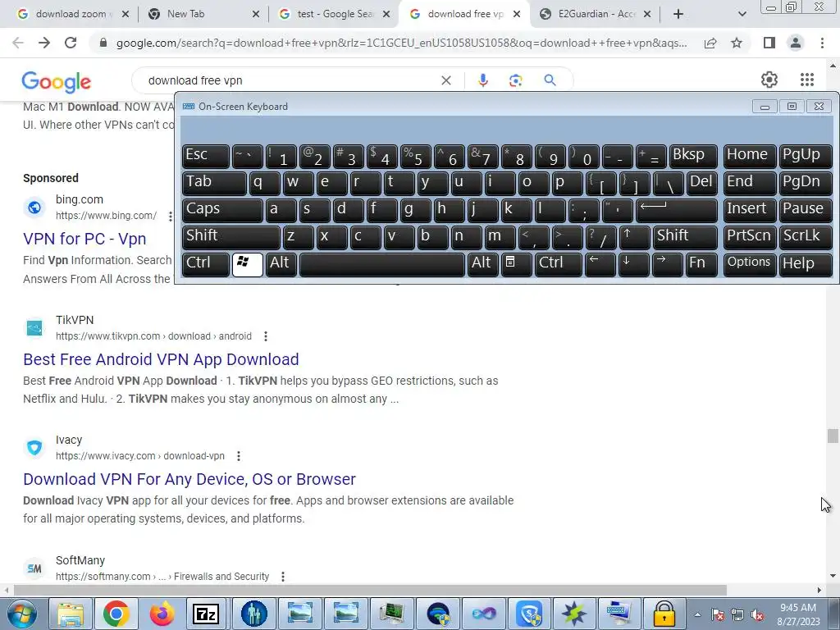840x630 pixels.
Task: Search by image with the lens icon
Action: click(515, 80)
